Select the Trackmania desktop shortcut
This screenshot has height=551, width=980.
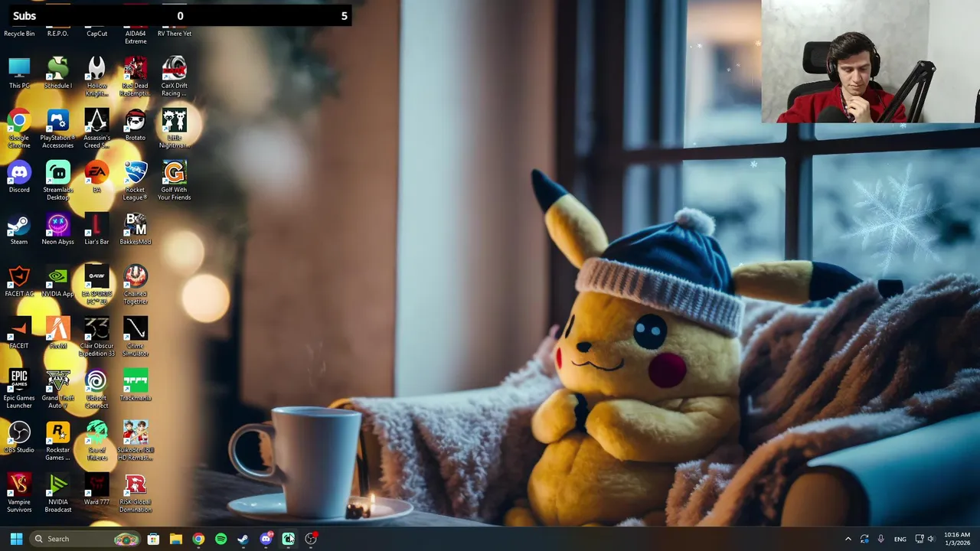pos(136,385)
